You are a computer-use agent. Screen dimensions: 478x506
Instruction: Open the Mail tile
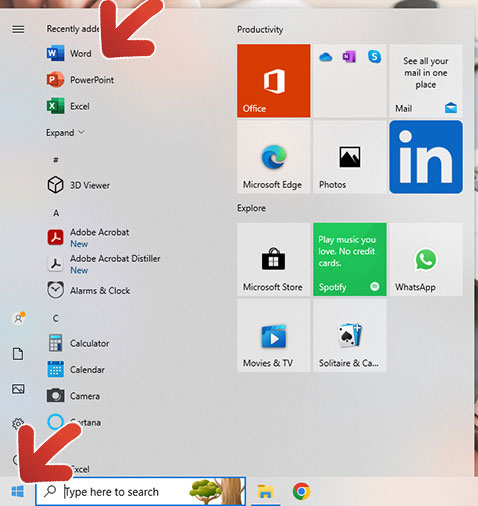426,81
